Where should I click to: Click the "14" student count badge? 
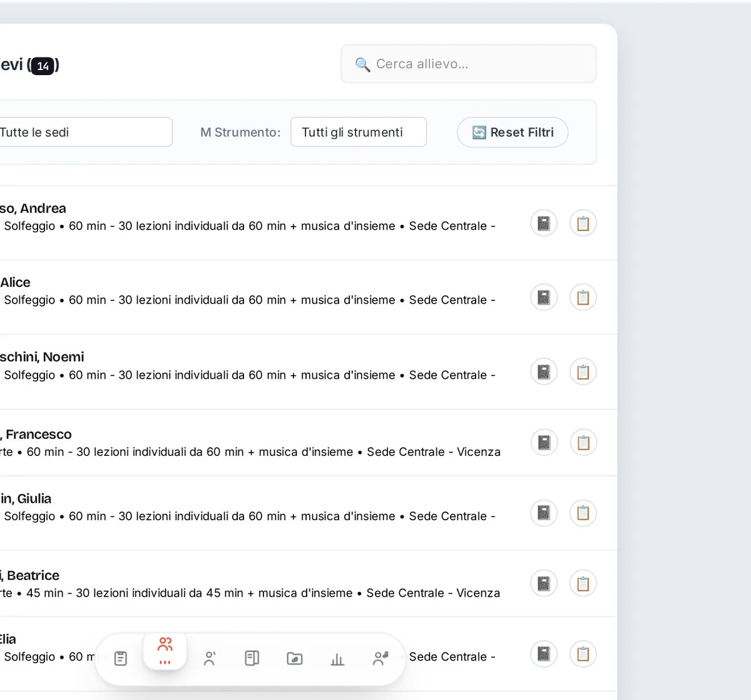click(x=43, y=66)
